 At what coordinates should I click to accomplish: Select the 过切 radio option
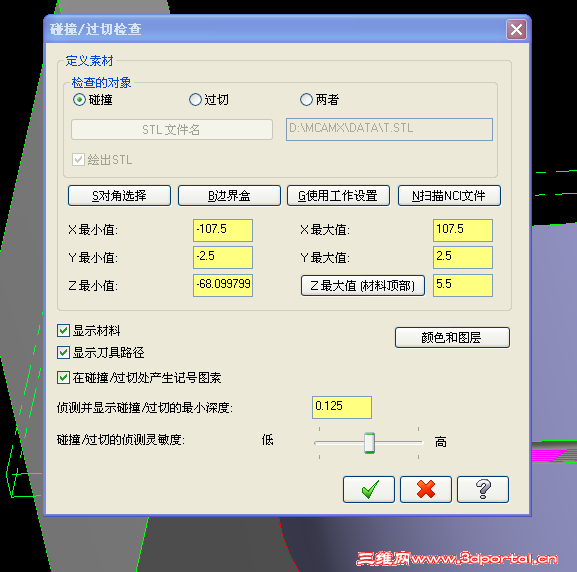point(195,100)
